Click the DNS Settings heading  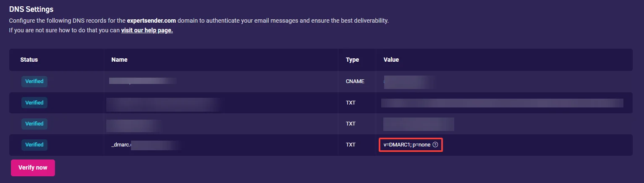tap(31, 9)
